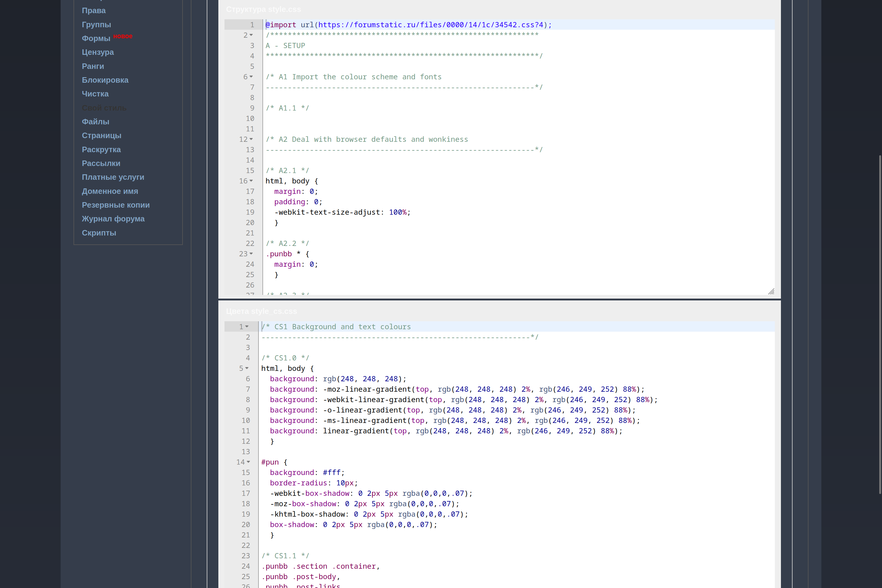
Task: Open Резервные копии page
Action: pyautogui.click(x=115, y=205)
